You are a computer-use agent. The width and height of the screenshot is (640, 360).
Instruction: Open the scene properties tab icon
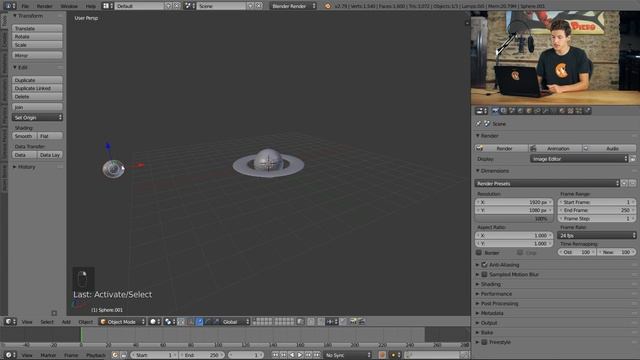click(512, 111)
